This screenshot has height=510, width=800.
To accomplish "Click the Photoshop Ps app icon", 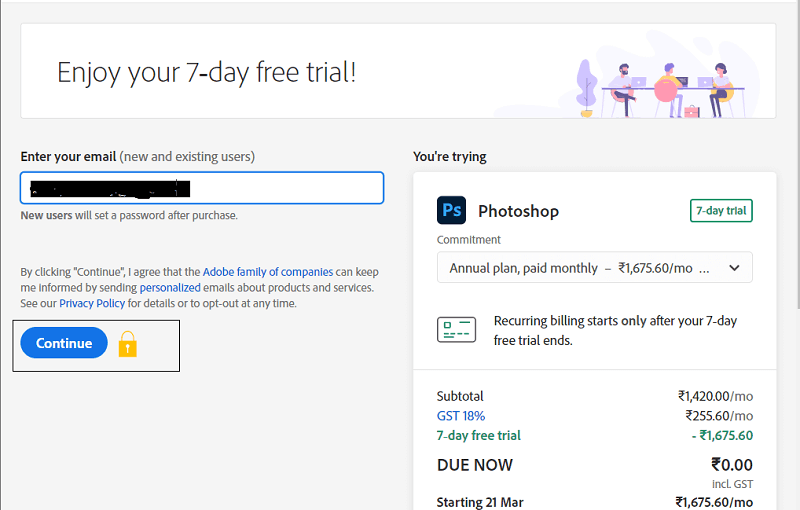I will tap(452, 211).
